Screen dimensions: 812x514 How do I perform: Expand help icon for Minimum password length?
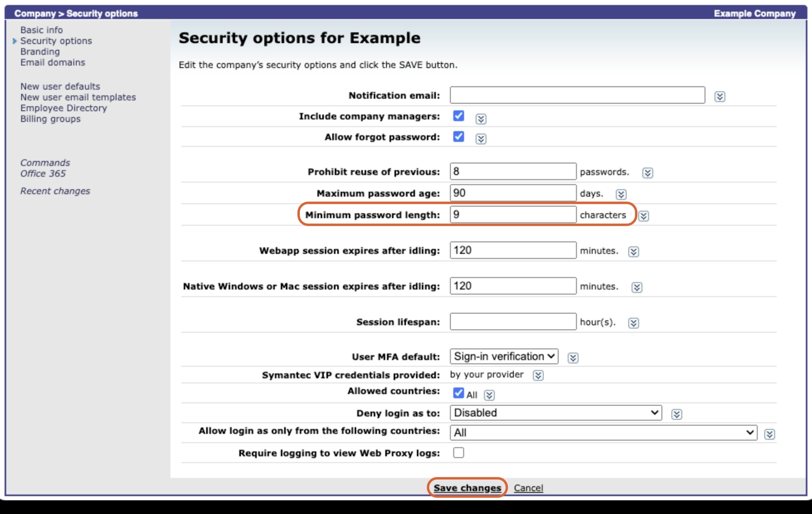pos(644,216)
